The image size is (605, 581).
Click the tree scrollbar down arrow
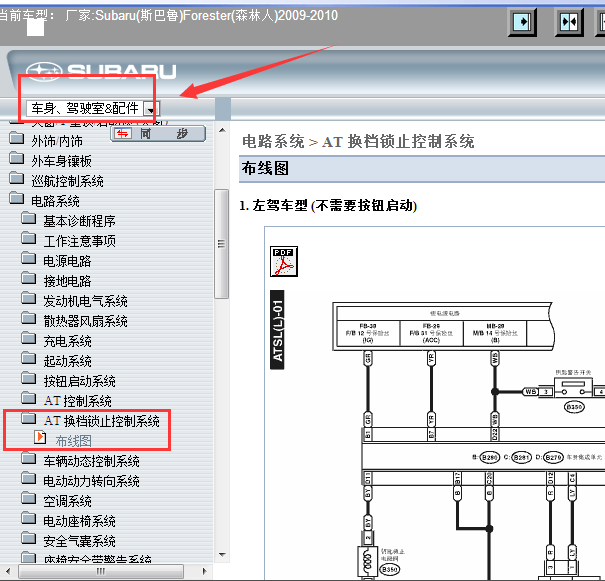[x=222, y=555]
